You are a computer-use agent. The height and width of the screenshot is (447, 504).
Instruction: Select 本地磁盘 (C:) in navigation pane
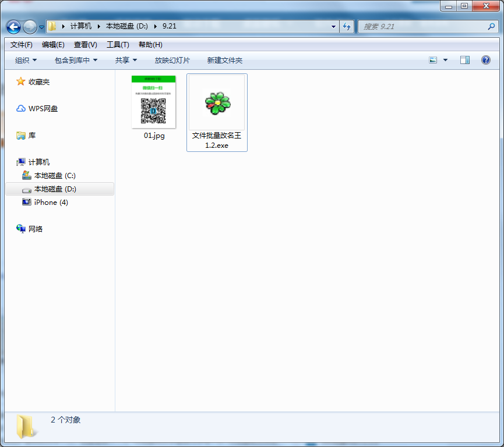click(x=55, y=176)
